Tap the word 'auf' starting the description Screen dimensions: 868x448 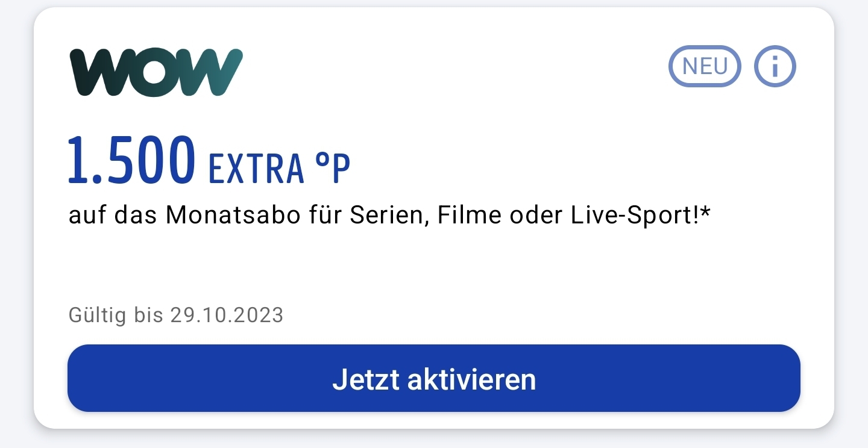(x=88, y=216)
